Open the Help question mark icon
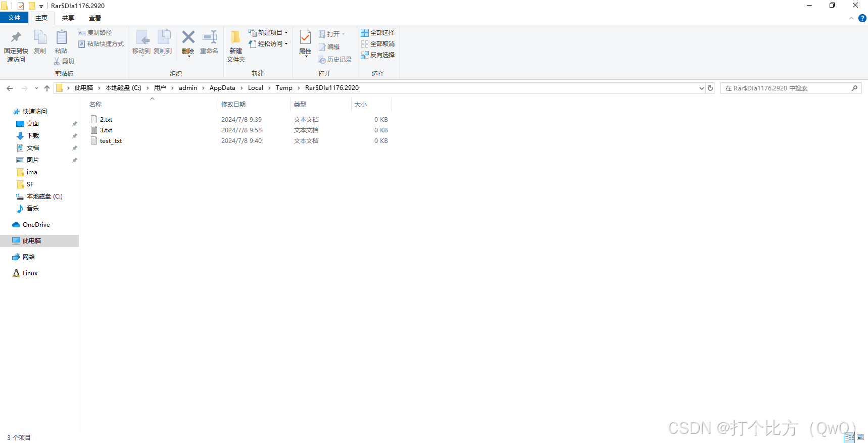The height and width of the screenshot is (443, 868). 862,18
